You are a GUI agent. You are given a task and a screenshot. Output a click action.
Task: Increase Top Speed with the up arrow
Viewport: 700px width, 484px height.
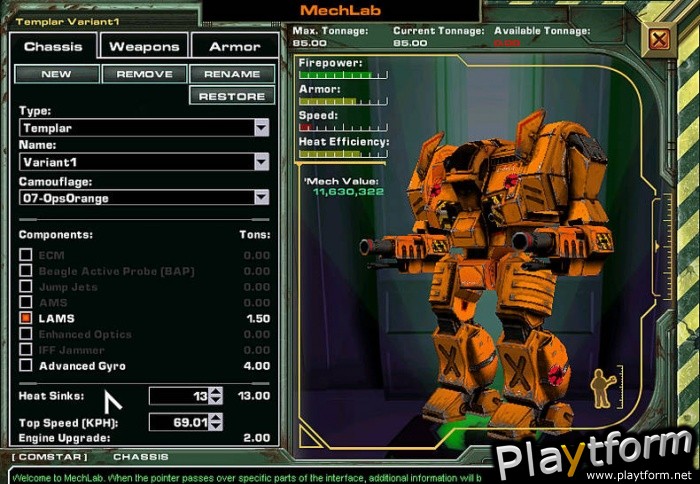(x=216, y=418)
